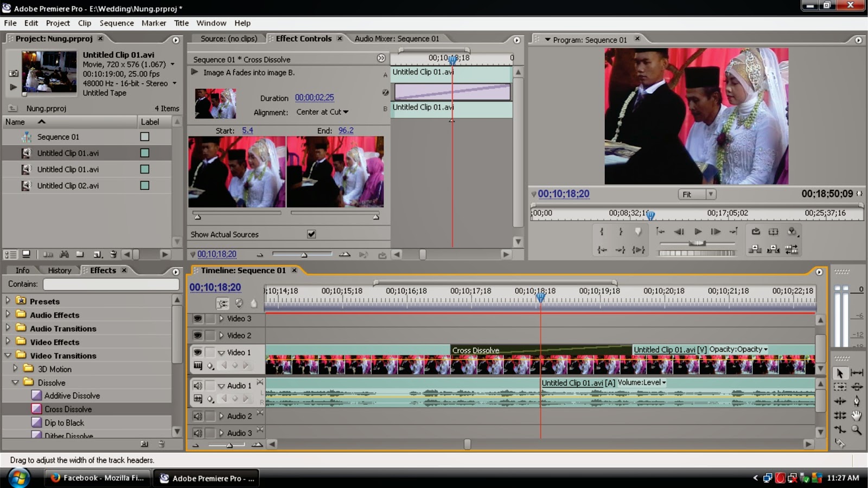Toggle Safe Margins in Program monitor
This screenshot has height=488, width=868.
(774, 232)
